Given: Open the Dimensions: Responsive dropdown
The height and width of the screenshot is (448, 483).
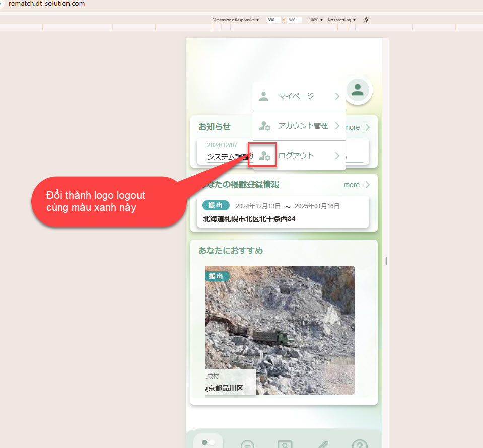Looking at the screenshot, I should [x=235, y=20].
